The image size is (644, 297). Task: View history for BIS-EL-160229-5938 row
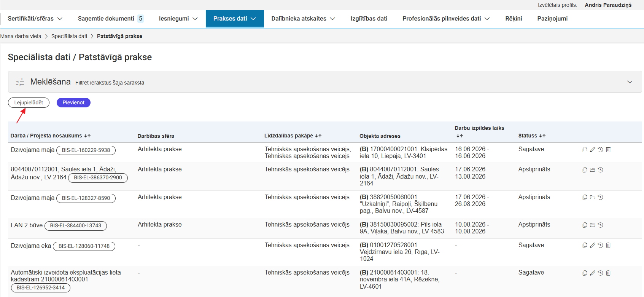[600, 150]
